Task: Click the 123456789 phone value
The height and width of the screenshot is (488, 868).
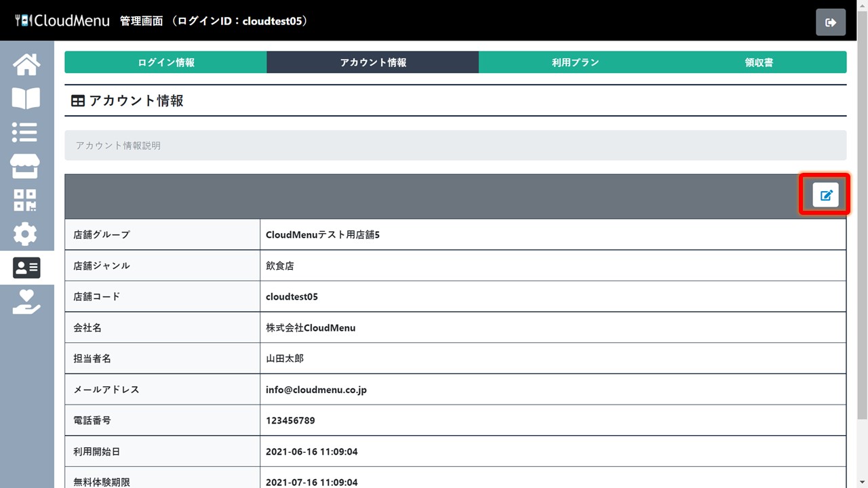Action: point(290,421)
